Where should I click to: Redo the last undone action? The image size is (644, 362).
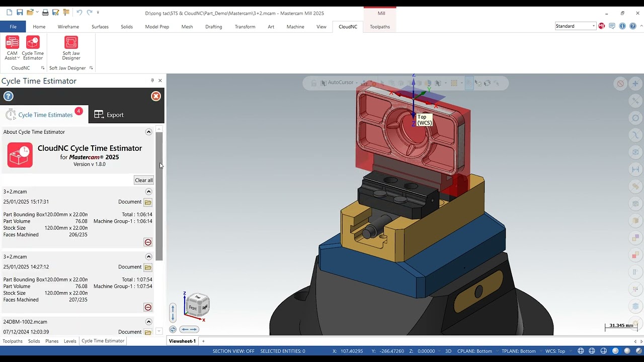[90, 13]
